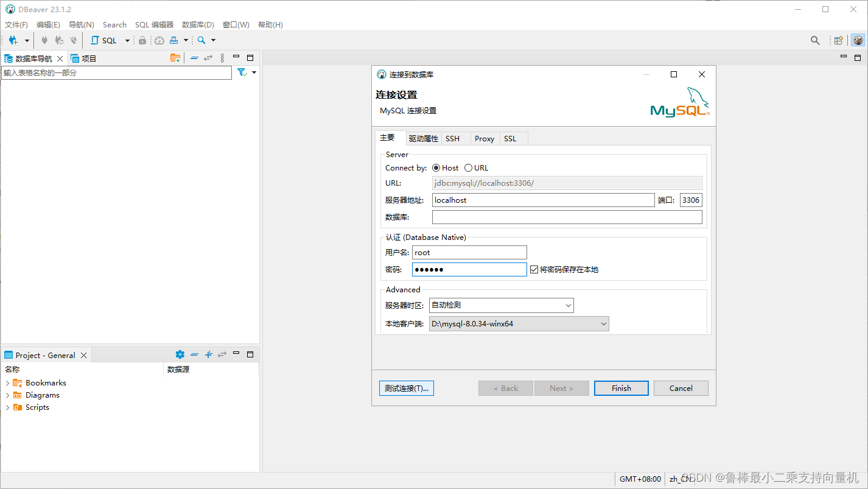The image size is (868, 489).
Task: Click the 测试连接(T)... button
Action: click(407, 388)
